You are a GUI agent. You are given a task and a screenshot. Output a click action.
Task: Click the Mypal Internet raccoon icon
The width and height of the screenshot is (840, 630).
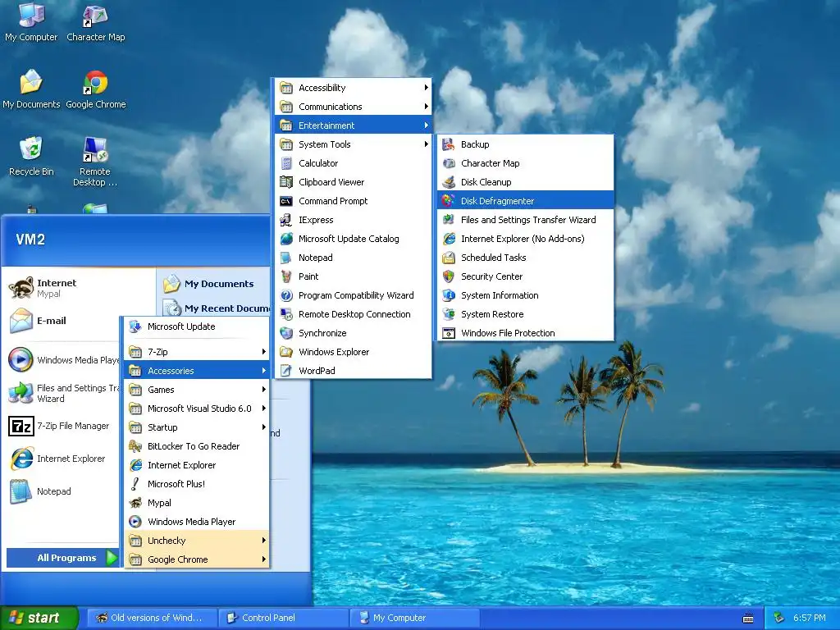pos(21,288)
